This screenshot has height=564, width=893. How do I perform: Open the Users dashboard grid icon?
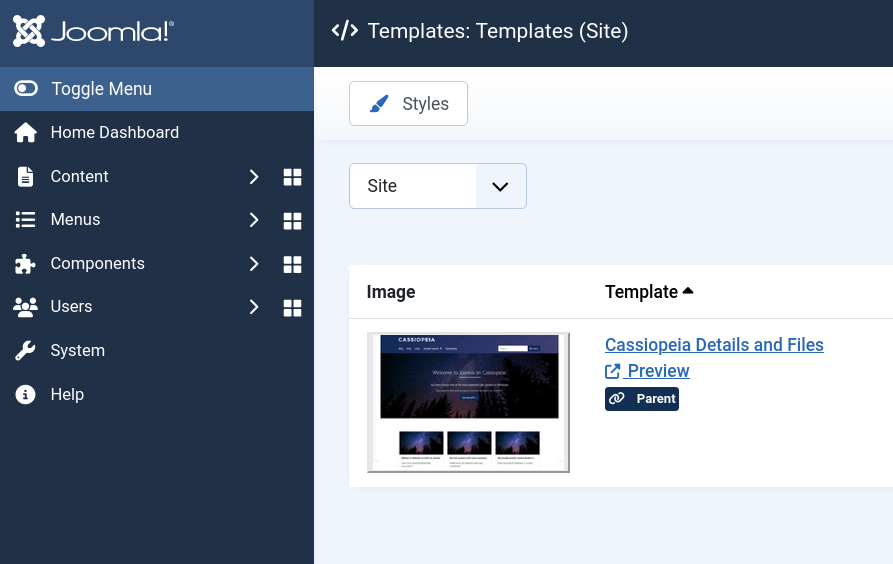tap(292, 308)
